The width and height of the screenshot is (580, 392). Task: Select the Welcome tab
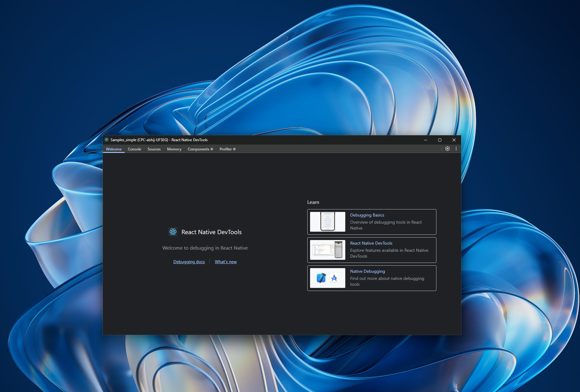(114, 149)
